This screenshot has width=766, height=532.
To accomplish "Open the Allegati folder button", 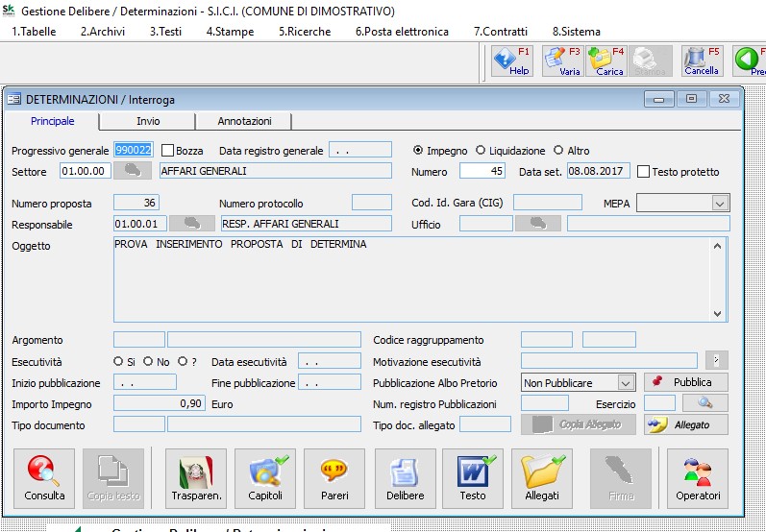I will coord(542,479).
